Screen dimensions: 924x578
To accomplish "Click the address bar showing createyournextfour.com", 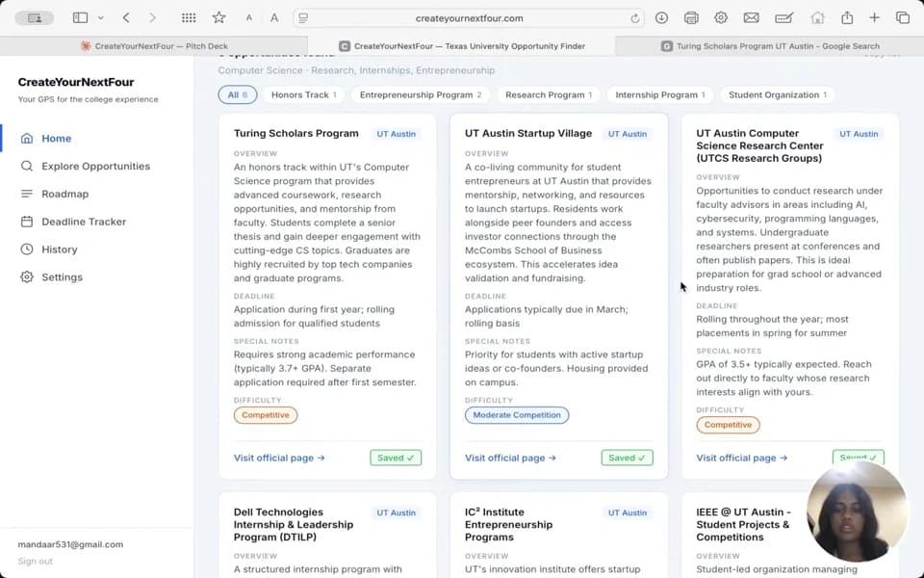I will tap(469, 18).
